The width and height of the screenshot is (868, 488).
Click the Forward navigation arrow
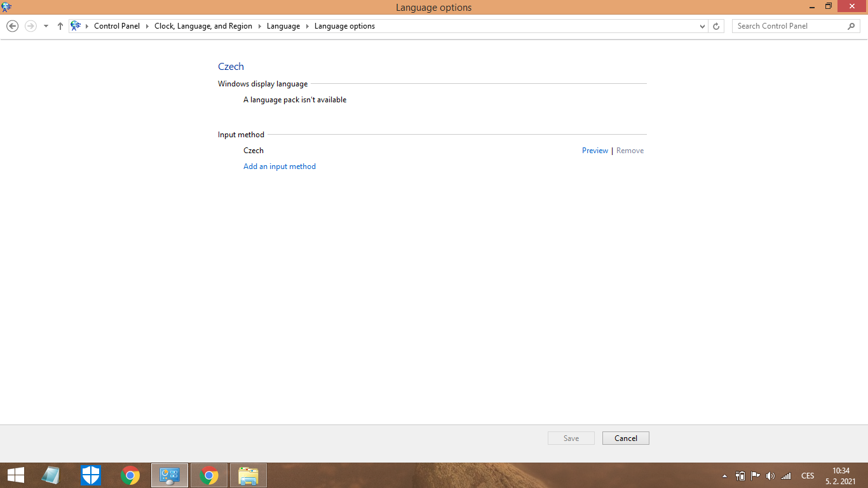pos(31,26)
